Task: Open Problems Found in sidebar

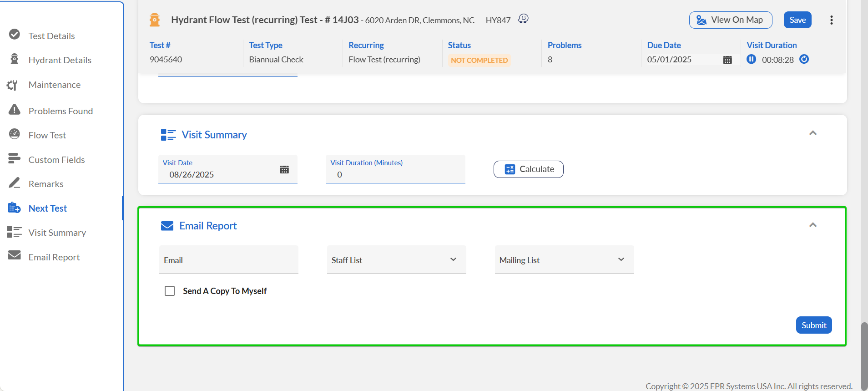Action: click(60, 111)
